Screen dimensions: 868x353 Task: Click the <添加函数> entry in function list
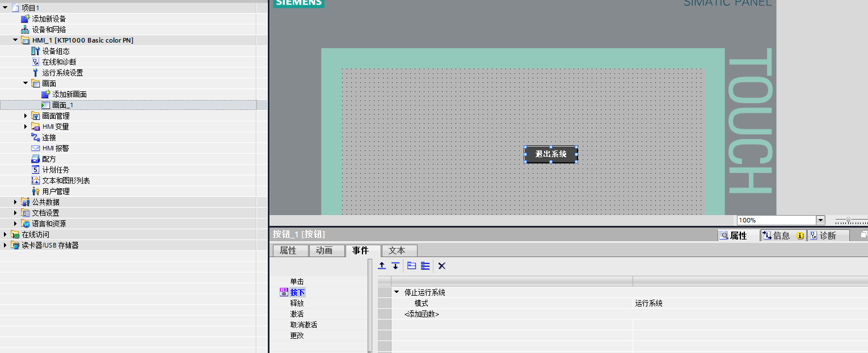422,314
